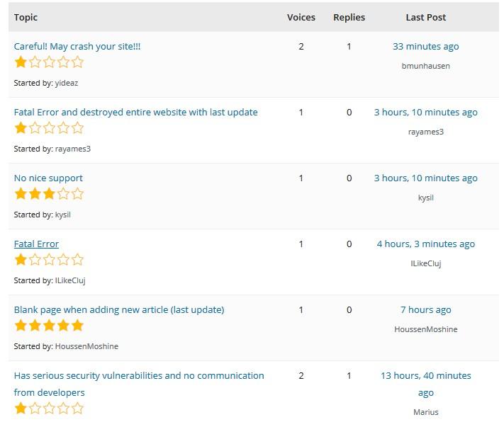Open 'Has serious security vulnerabilities' topic
The height and width of the screenshot is (422, 504).
pos(139,384)
